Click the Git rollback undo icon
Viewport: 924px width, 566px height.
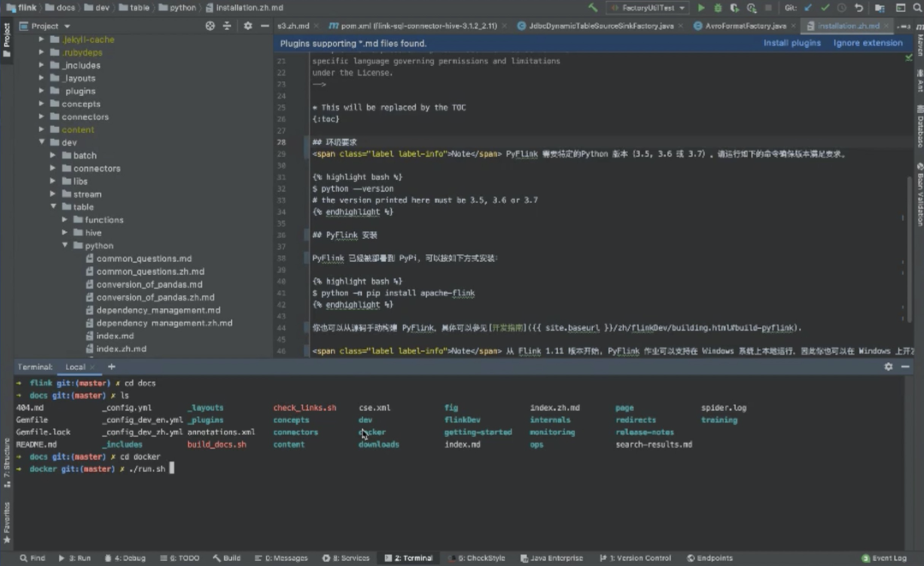(859, 8)
